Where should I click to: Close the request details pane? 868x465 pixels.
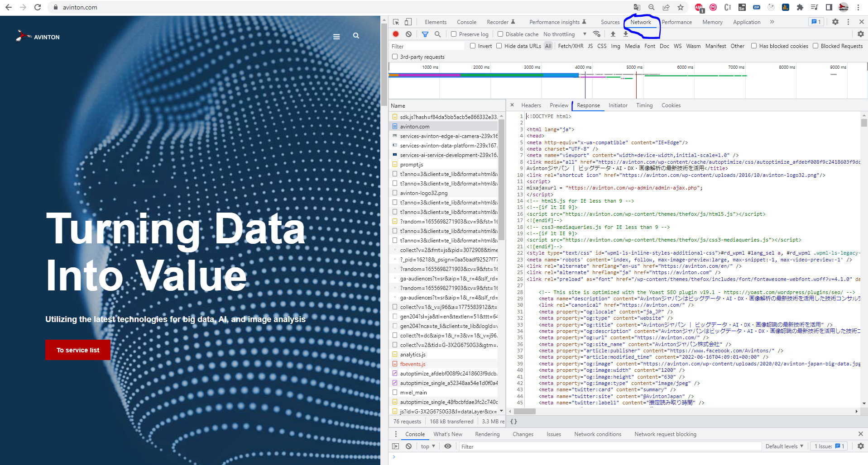coord(512,105)
